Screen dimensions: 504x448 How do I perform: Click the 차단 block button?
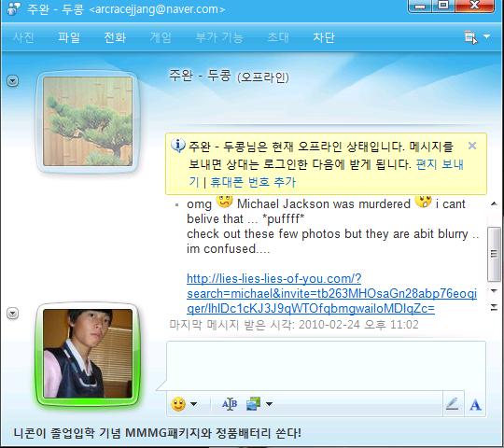click(324, 37)
